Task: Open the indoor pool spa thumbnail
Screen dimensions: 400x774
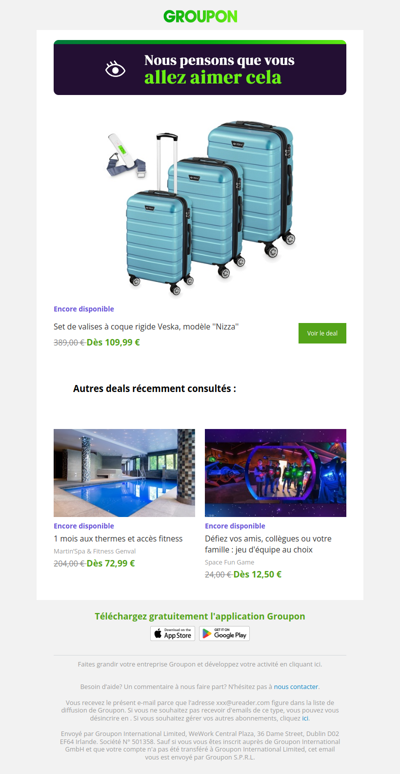Action: [124, 472]
